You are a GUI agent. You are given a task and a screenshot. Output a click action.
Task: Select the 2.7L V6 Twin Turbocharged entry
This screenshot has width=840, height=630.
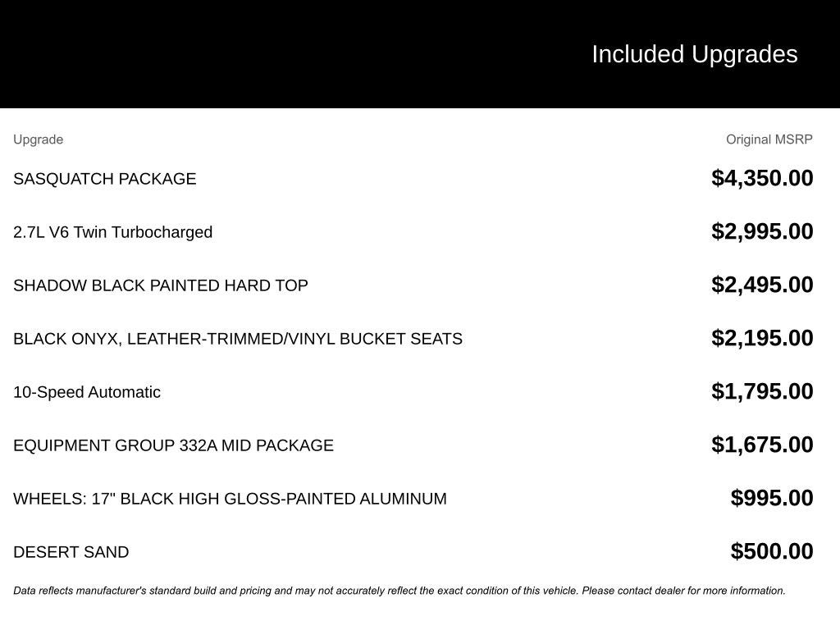[x=112, y=232]
